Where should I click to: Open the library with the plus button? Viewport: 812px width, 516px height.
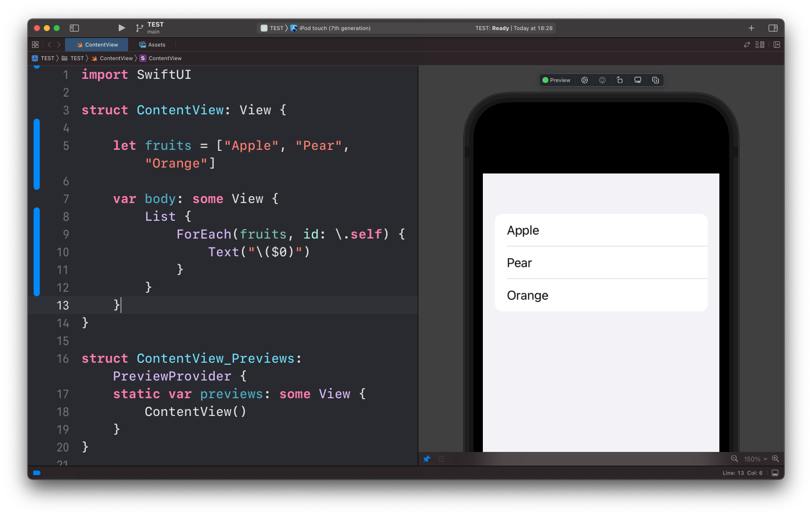[x=751, y=28]
